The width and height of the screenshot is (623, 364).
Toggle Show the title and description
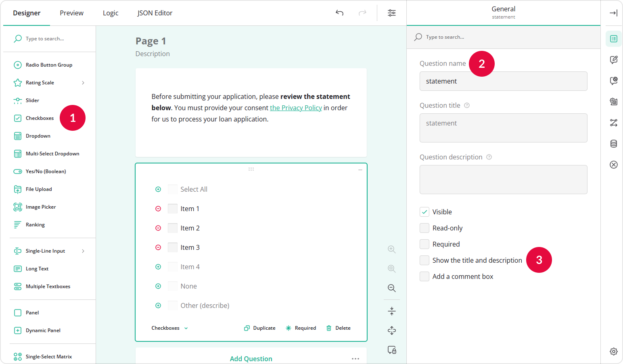[424, 260]
